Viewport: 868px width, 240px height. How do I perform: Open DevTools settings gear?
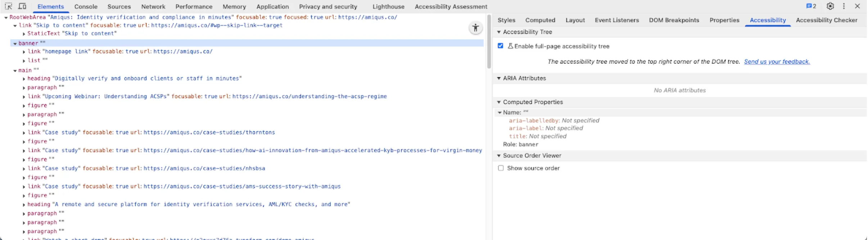pyautogui.click(x=830, y=6)
